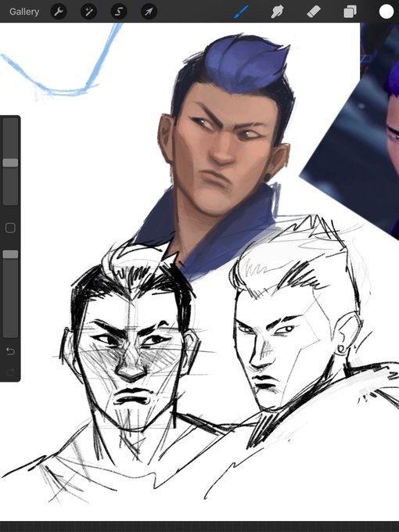Return to the Gallery

coord(24,12)
